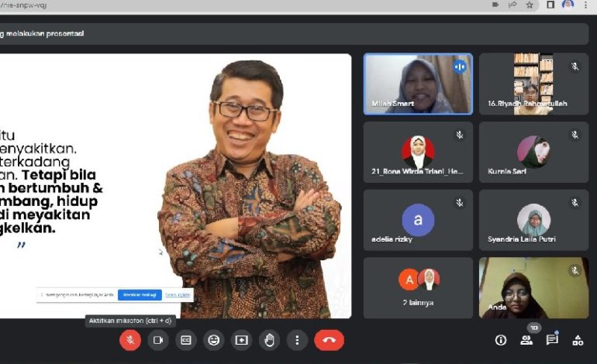Click the blue stop sharing button in banner

[140, 295]
